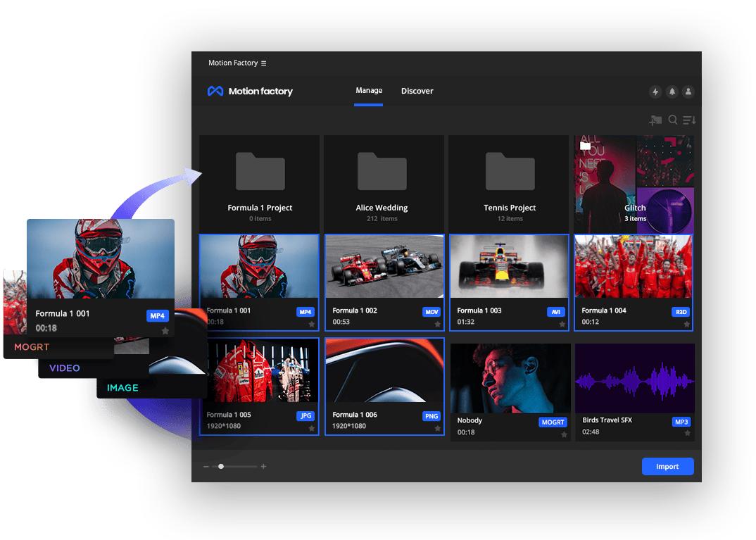Select the Nobody portrait thumbnail
756x540 pixels.
(x=510, y=379)
